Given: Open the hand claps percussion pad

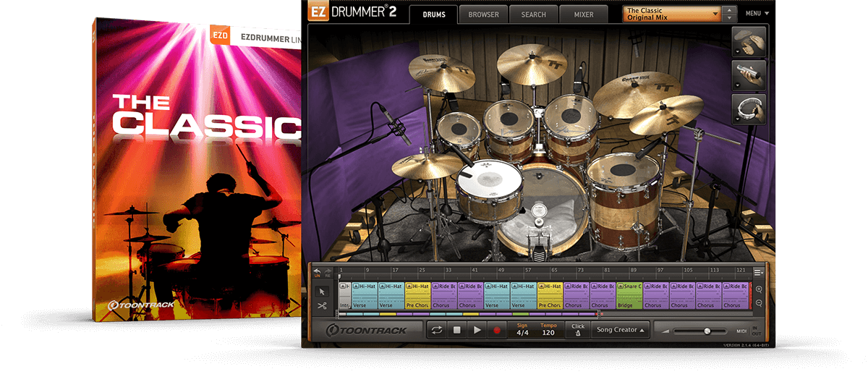Looking at the screenshot, I should pyautogui.click(x=749, y=42).
